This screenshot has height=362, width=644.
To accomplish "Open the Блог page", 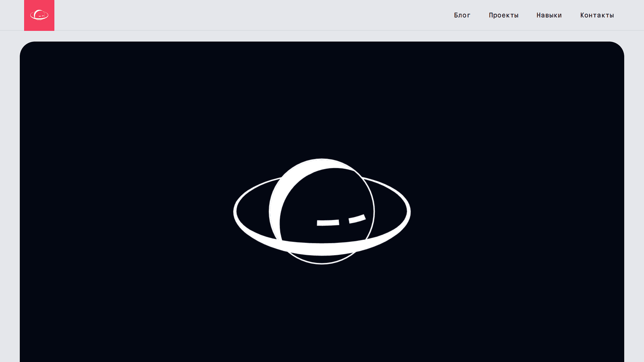I will pyautogui.click(x=462, y=15).
